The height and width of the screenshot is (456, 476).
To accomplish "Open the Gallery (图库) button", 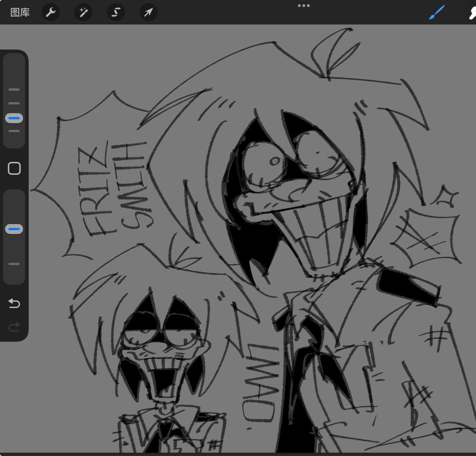I will [20, 12].
